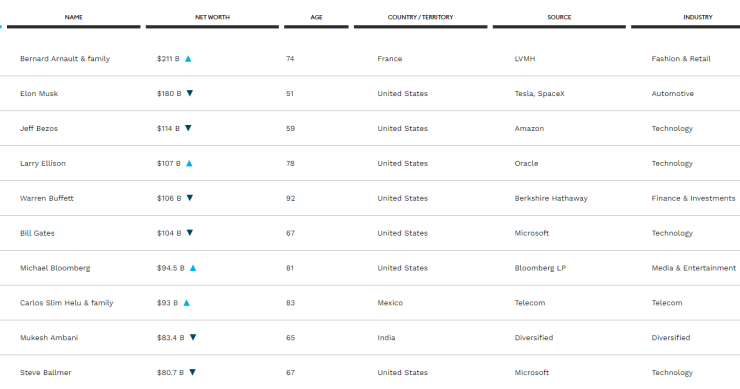Image resolution: width=740 pixels, height=389 pixels.
Task: Click the up arrow next to Larry Ellison's $107 B
Action: pyautogui.click(x=189, y=163)
